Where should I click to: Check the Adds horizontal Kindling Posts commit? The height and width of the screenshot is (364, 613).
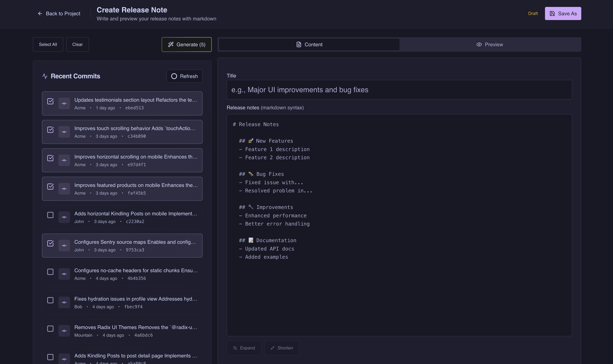50,215
